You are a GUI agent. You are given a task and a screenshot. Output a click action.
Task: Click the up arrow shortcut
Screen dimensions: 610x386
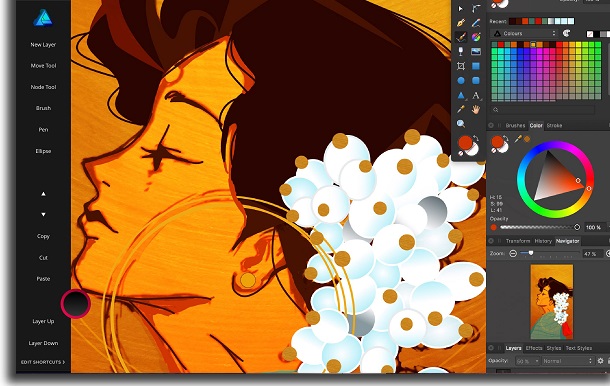pos(43,193)
